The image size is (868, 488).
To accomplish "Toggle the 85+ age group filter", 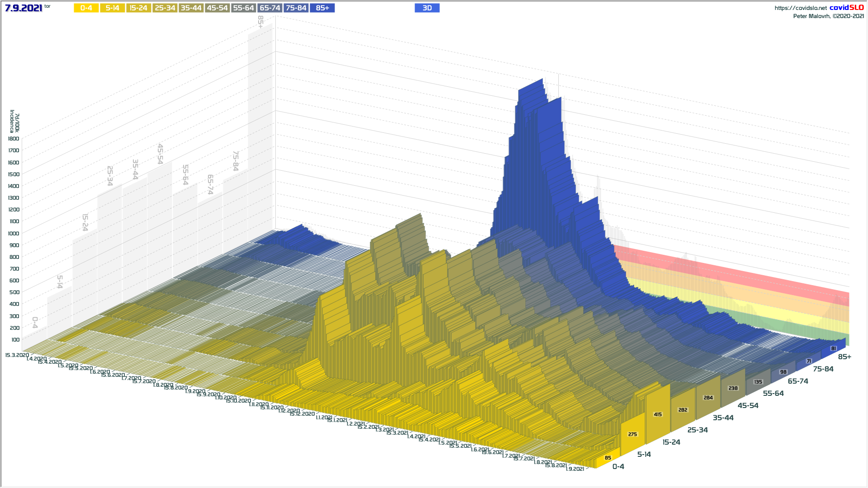I will pyautogui.click(x=322, y=8).
